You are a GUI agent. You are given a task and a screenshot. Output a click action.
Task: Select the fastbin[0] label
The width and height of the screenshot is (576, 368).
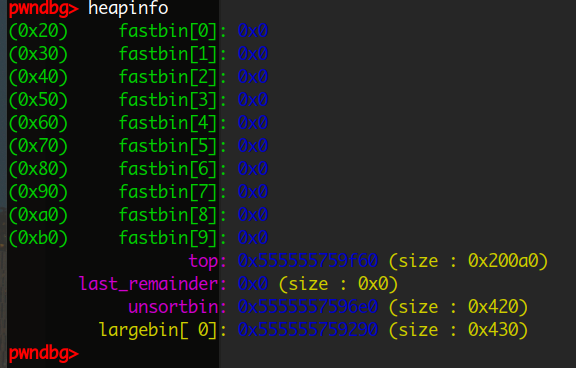coord(168,31)
